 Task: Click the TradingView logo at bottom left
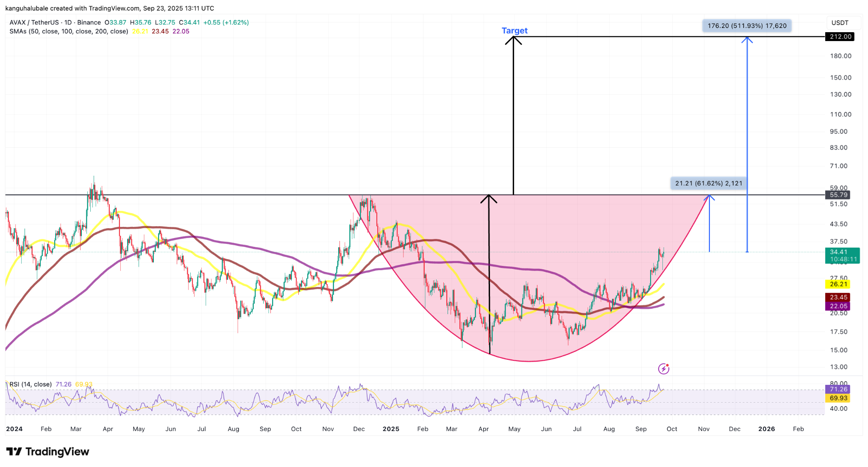[47, 452]
